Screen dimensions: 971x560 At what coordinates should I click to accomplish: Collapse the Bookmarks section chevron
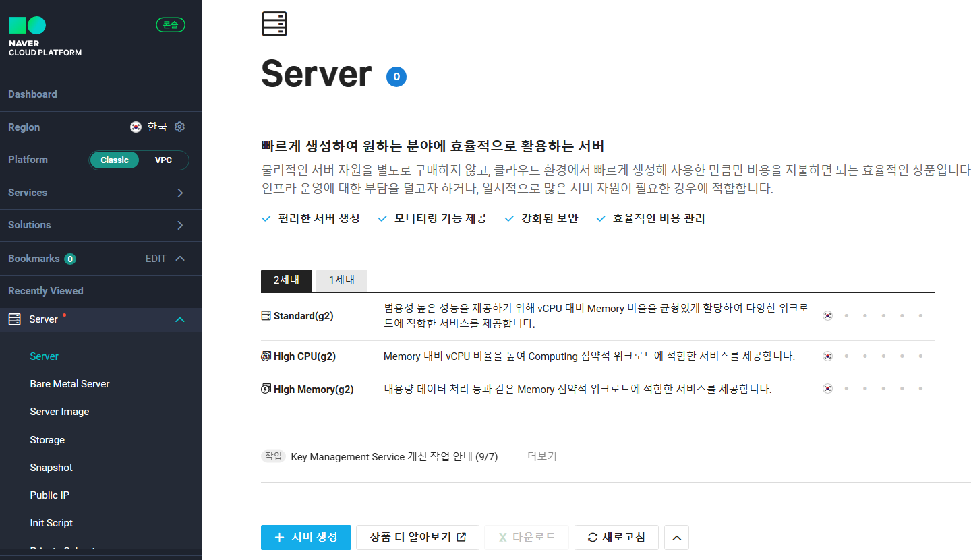pyautogui.click(x=180, y=259)
